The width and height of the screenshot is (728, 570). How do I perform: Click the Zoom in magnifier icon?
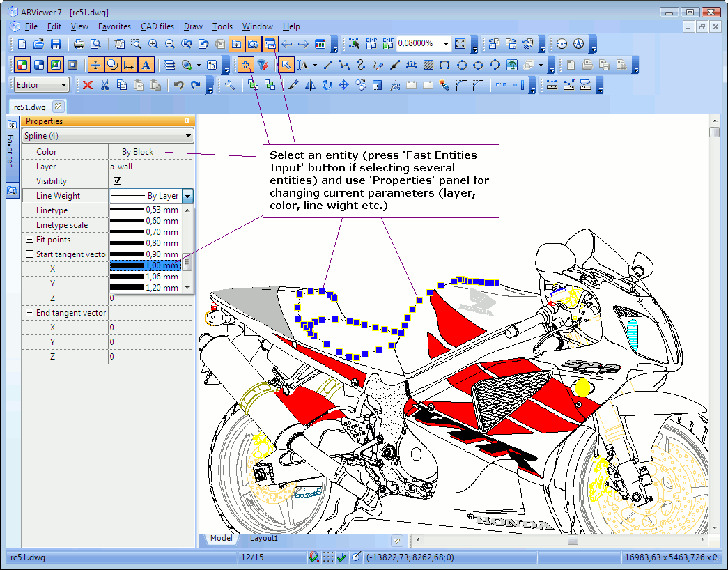153,44
